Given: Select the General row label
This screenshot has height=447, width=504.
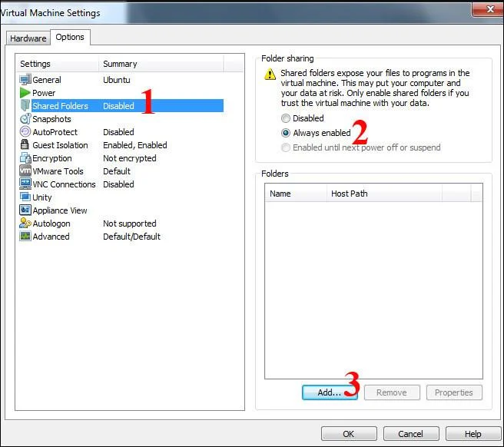Looking at the screenshot, I should [47, 80].
